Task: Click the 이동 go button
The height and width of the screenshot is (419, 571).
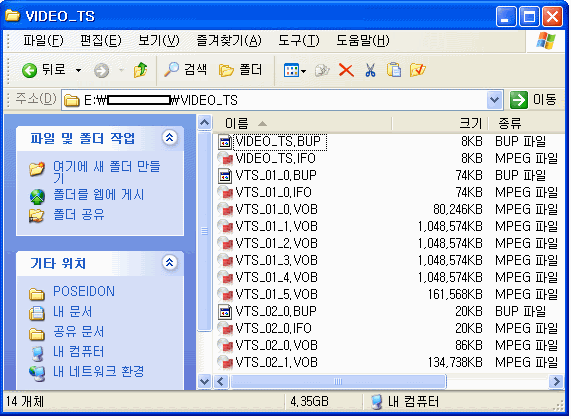Action: coord(533,99)
